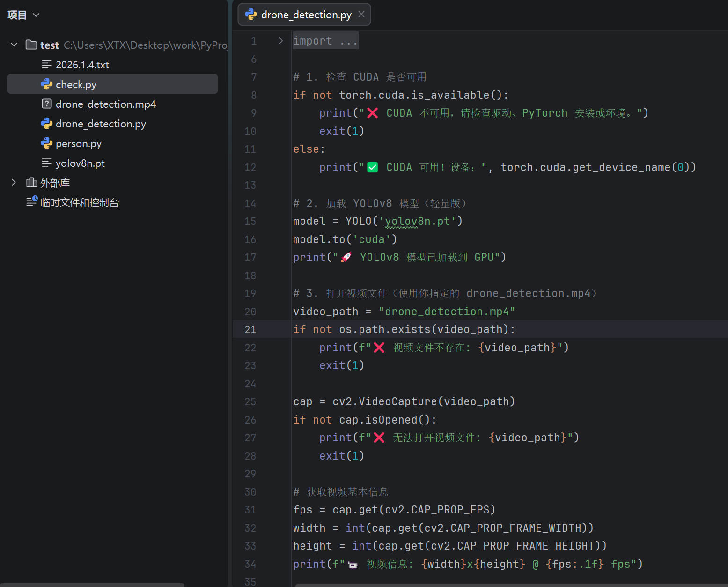
Task: Expand the folded import block
Action: click(x=280, y=41)
